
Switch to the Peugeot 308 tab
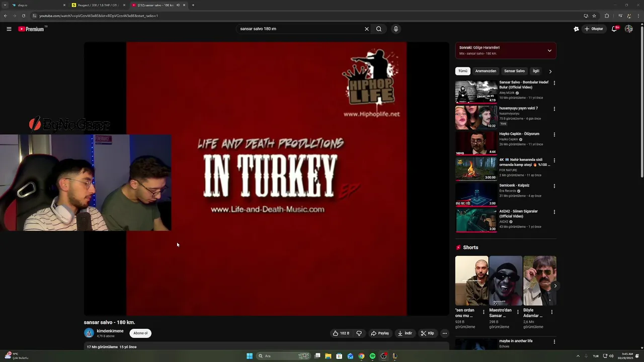tap(98, 5)
